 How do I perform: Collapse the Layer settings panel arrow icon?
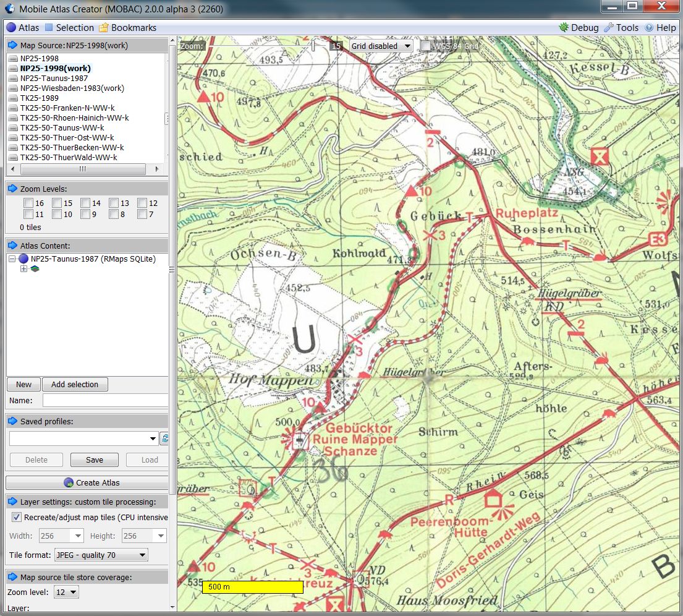(12, 502)
